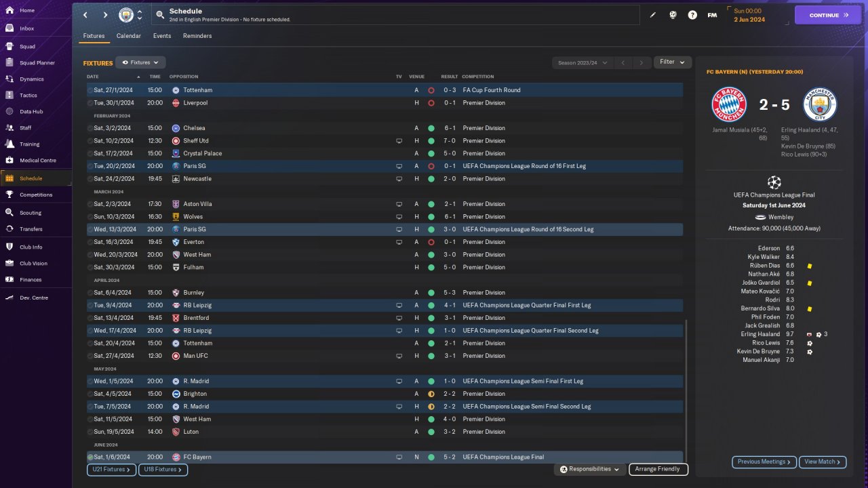The height and width of the screenshot is (488, 868).
Task: Toggle reminder circle for Liverpool 30/1/2024 fixture
Action: click(x=90, y=103)
